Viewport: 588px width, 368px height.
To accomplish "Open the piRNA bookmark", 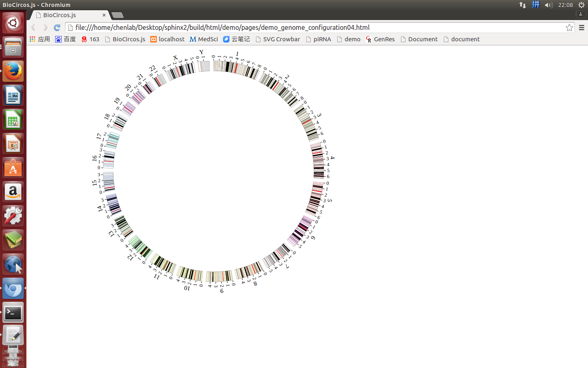I will pyautogui.click(x=318, y=39).
